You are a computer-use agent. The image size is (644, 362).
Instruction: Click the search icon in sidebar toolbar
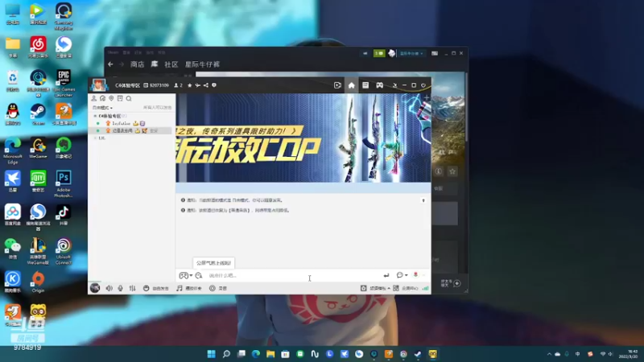129,98
